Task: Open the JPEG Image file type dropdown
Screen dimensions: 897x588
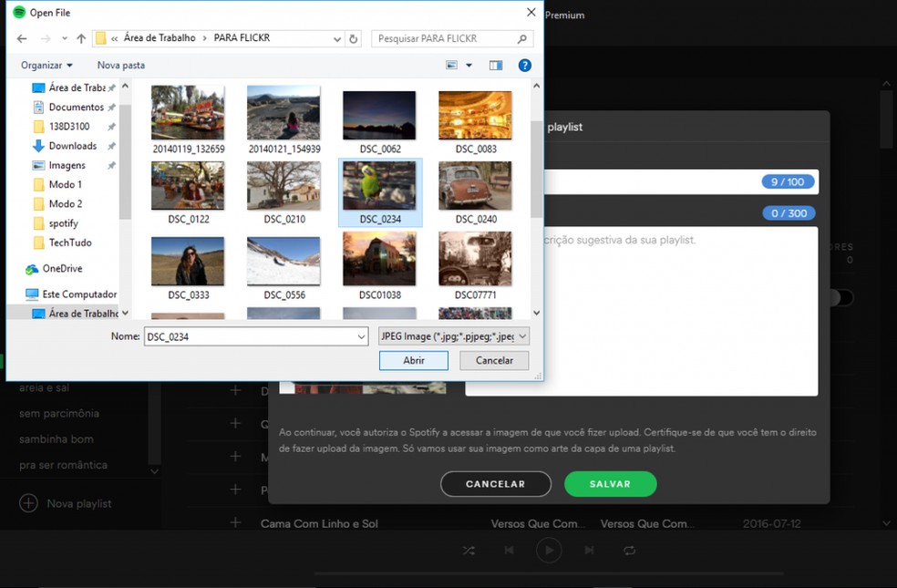Action: click(453, 336)
